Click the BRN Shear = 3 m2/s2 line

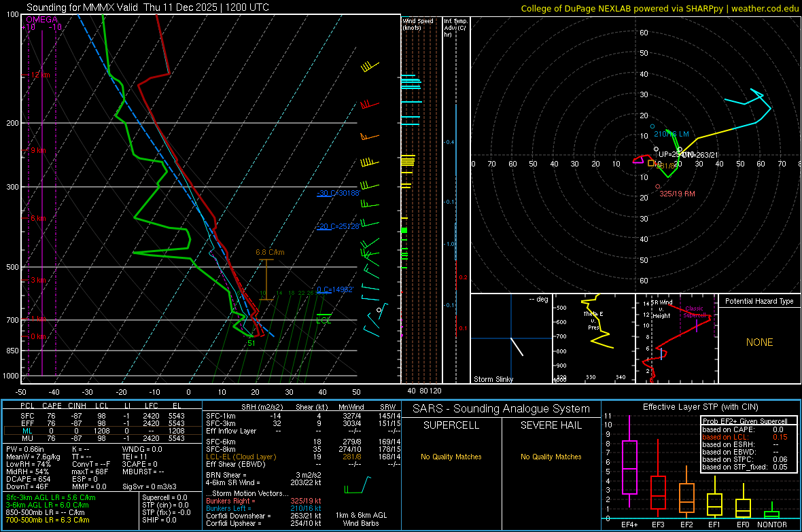(264, 475)
